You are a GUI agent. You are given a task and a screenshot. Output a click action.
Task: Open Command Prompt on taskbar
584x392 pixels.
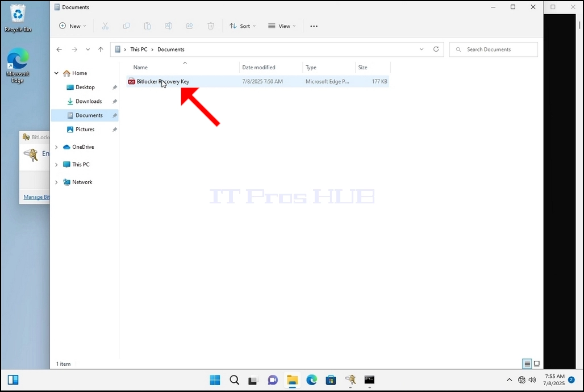click(369, 380)
